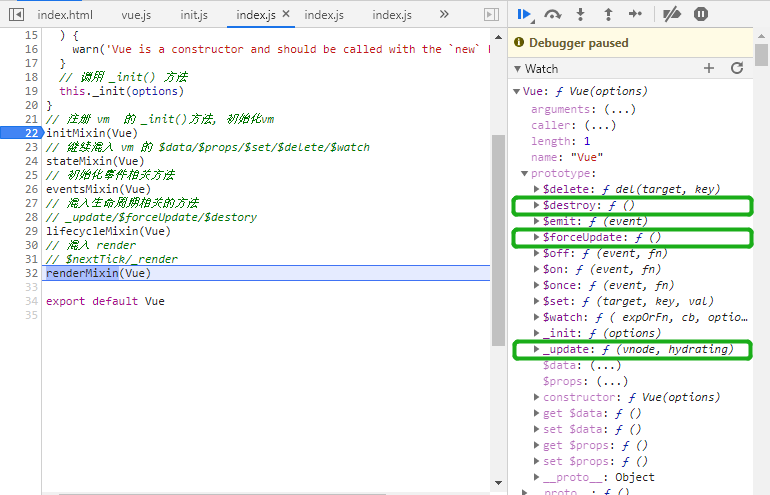Set breakpoint on line number 32
Image resolution: width=770 pixels, height=495 pixels.
[x=31, y=273]
